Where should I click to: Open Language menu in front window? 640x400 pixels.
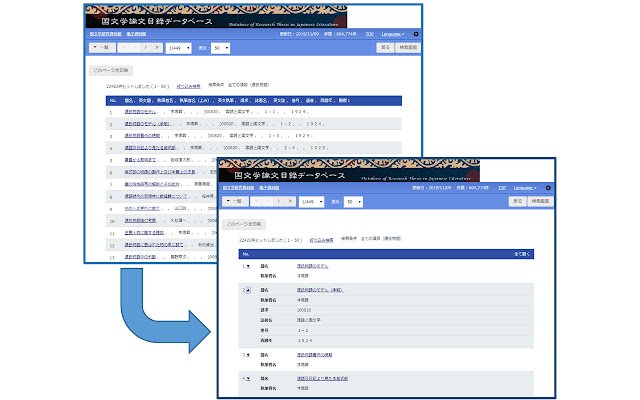[525, 188]
